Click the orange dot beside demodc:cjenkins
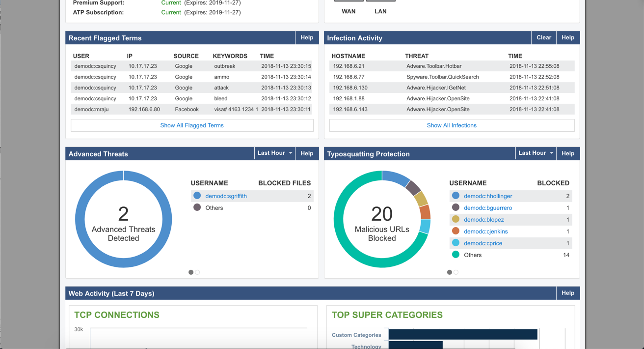Screen dimensions: 644x349 [x=456, y=231]
